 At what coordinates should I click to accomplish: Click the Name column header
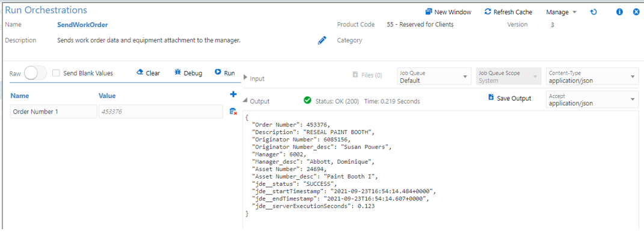tap(20, 96)
